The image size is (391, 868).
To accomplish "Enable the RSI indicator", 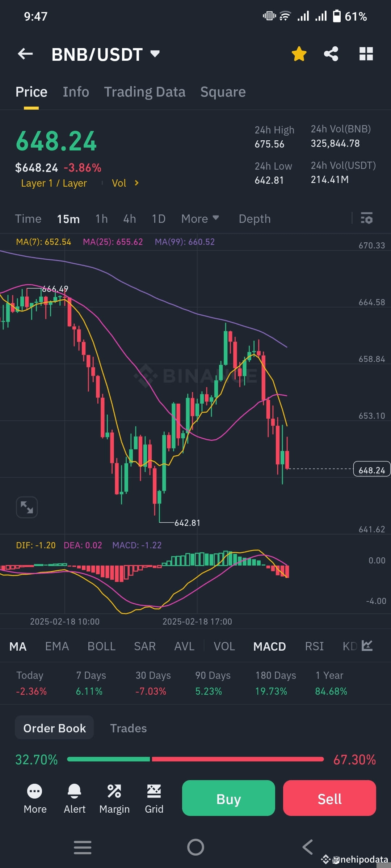I will [x=314, y=646].
